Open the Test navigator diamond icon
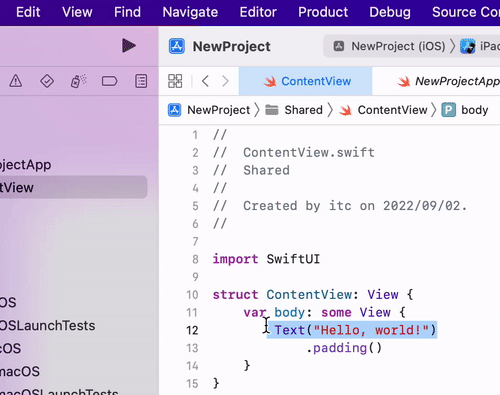500x395 pixels. pos(47,81)
